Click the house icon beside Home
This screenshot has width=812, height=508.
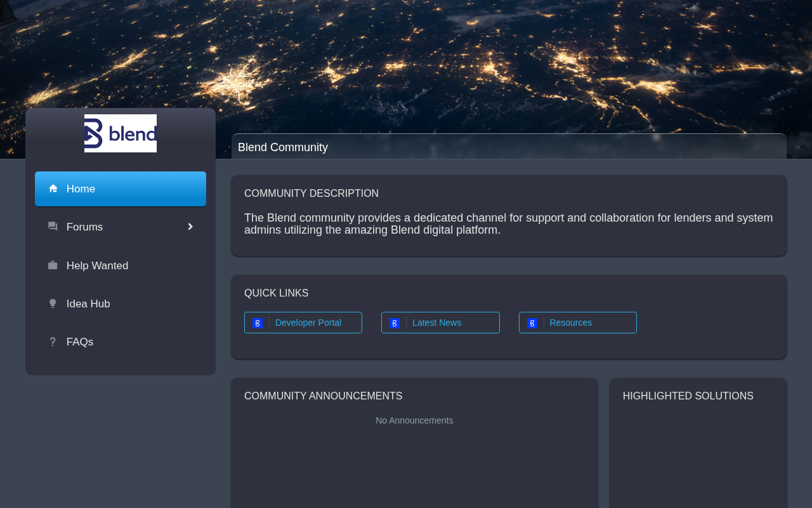[53, 189]
